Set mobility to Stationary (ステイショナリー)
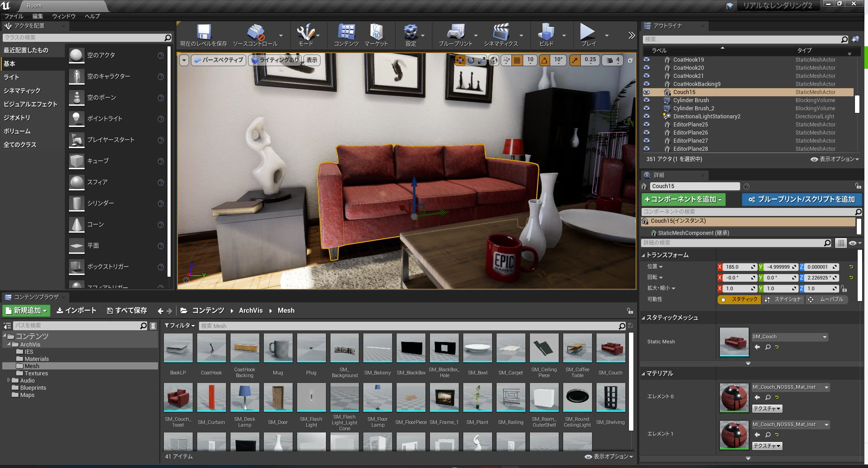This screenshot has width=868, height=468. 784,300
